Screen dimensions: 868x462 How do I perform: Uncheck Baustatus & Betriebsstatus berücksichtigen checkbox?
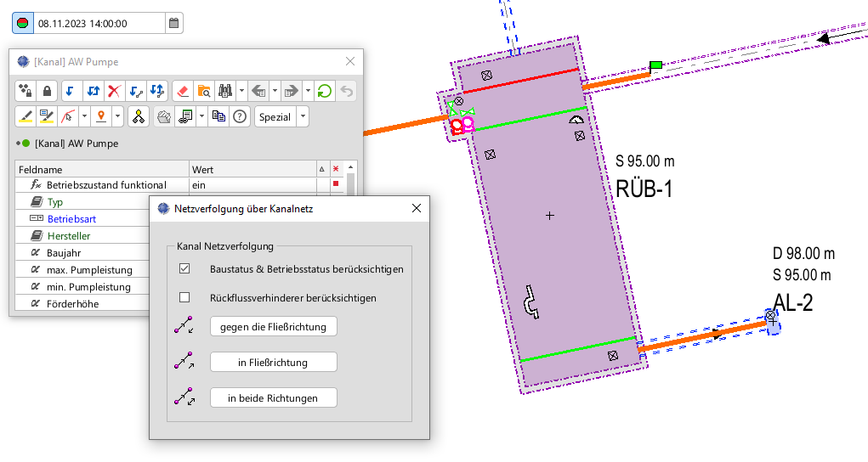(x=184, y=269)
